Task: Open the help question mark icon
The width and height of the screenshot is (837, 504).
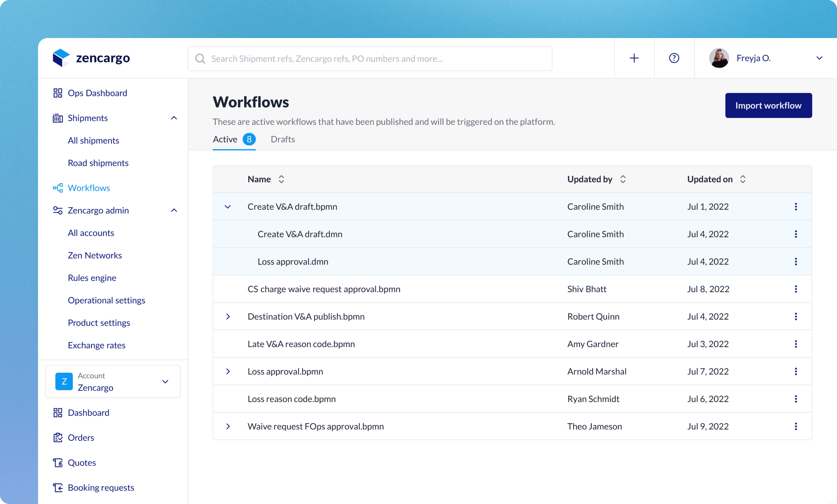Action: click(x=674, y=58)
